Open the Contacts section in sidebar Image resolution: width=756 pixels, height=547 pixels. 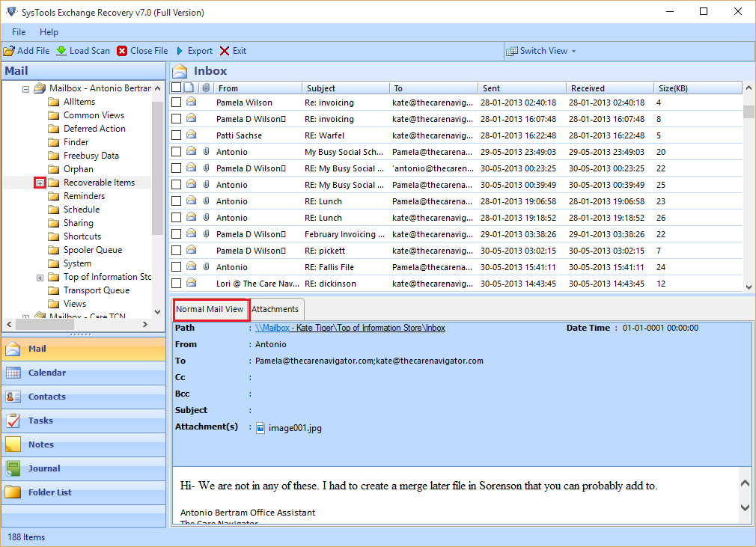[46, 397]
